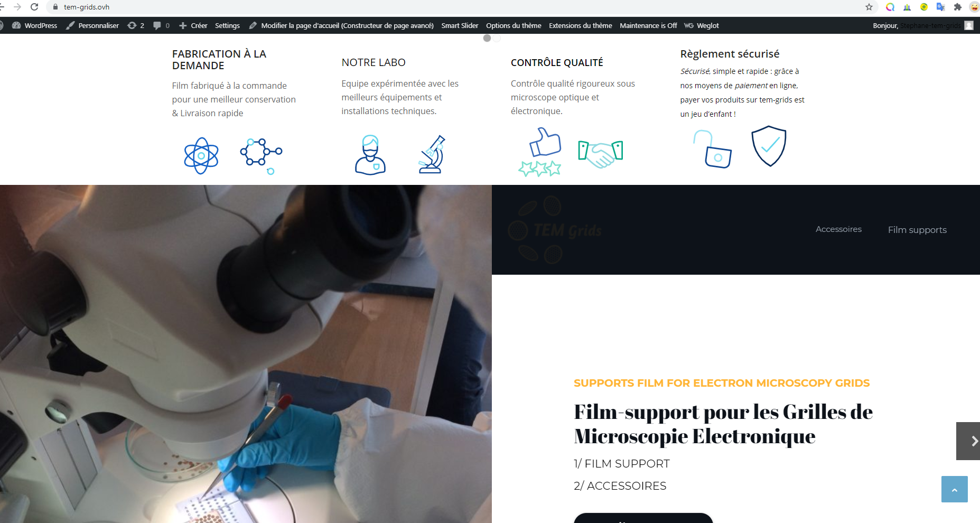Expand the Créer admin bar menu
Screen dimensions: 980x523
click(x=193, y=25)
